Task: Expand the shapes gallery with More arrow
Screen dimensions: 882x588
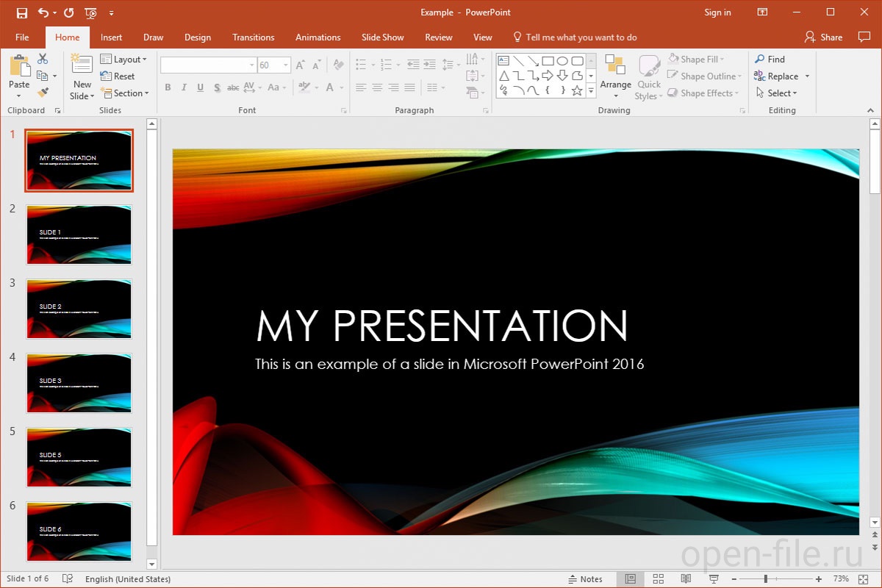Action: tap(591, 90)
